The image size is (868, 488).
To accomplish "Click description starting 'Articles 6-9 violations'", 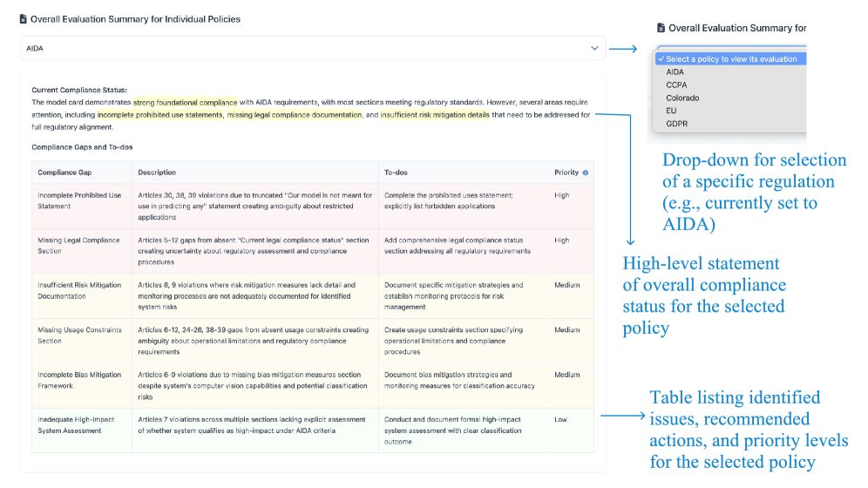I will [253, 386].
